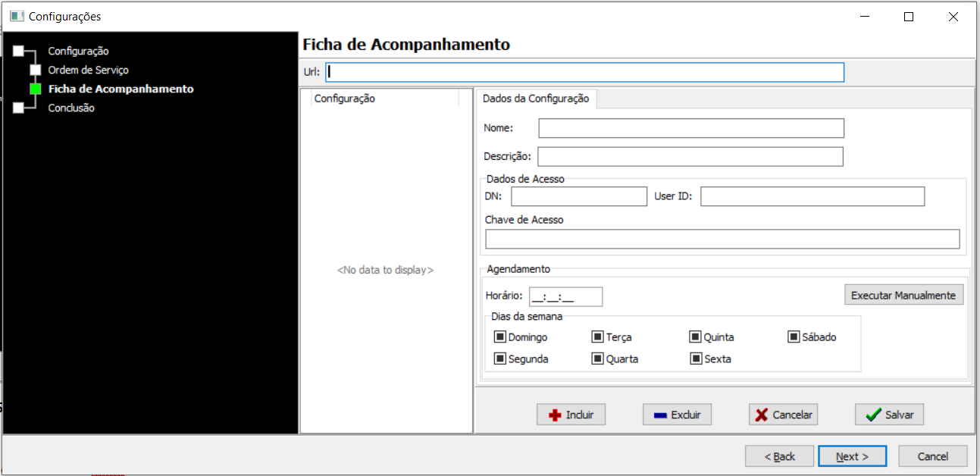The height and width of the screenshot is (476, 980).
Task: Select Ficha de Acompanhamento step
Action: (x=121, y=89)
